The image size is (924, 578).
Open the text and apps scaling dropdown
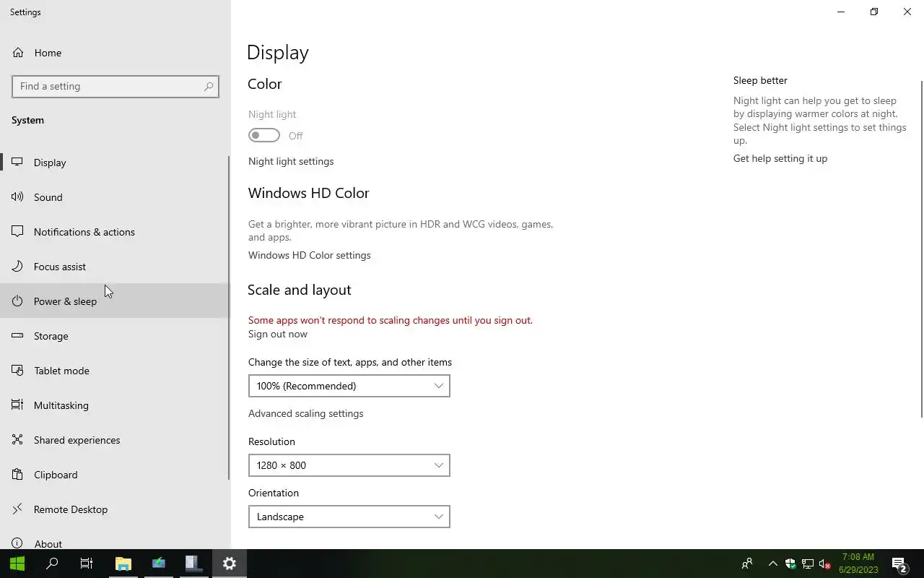tap(349, 386)
